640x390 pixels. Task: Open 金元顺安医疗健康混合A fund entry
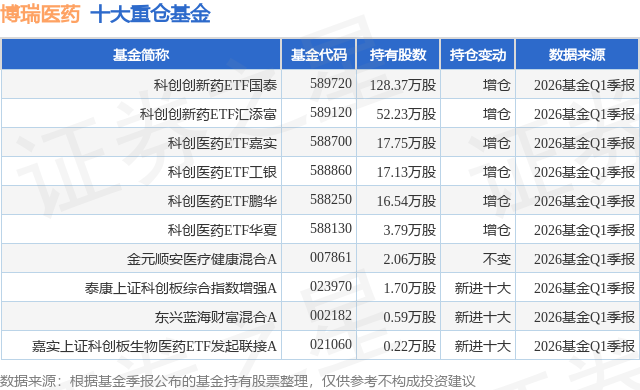coord(202,259)
